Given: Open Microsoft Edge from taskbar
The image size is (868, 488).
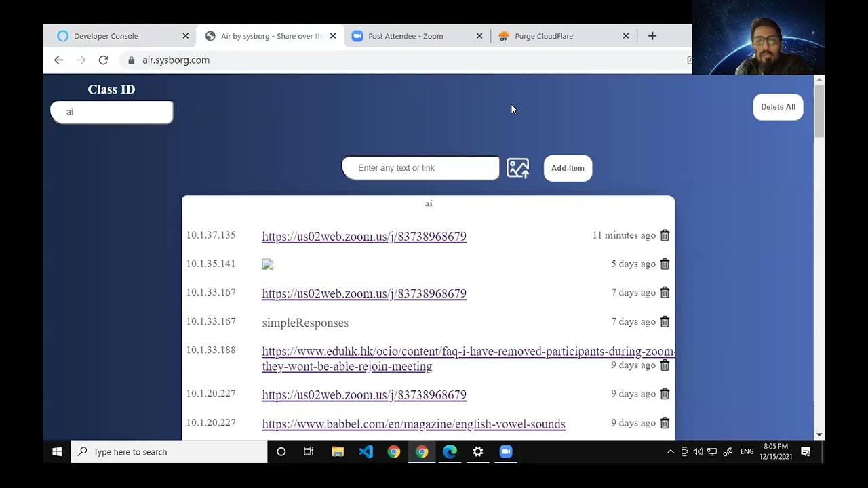Looking at the screenshot, I should point(450,451).
